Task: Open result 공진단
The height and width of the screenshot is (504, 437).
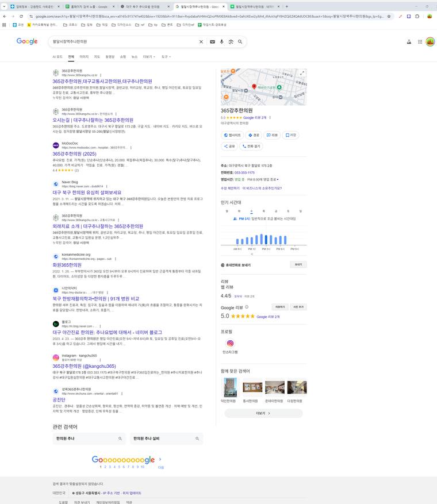Action: [59, 400]
